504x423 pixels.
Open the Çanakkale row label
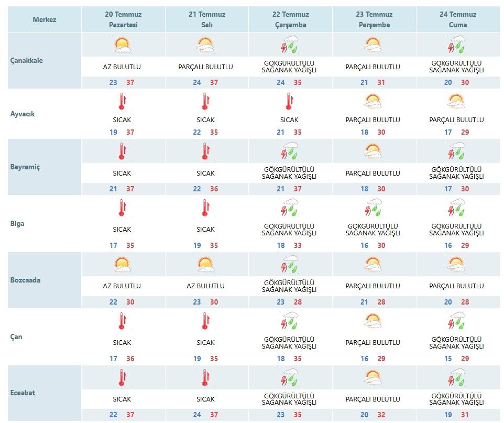(x=26, y=60)
